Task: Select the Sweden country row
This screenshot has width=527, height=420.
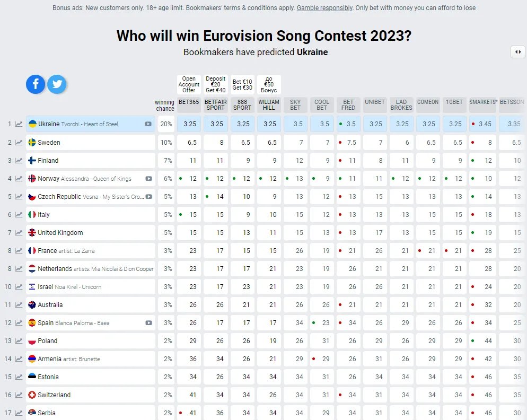Action: click(x=90, y=143)
